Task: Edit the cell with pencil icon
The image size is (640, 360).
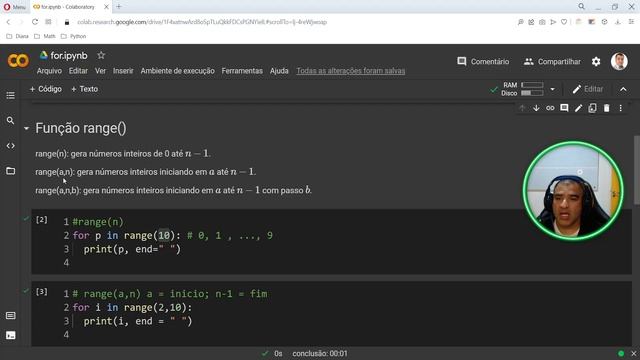Action: pyautogui.click(x=578, y=108)
